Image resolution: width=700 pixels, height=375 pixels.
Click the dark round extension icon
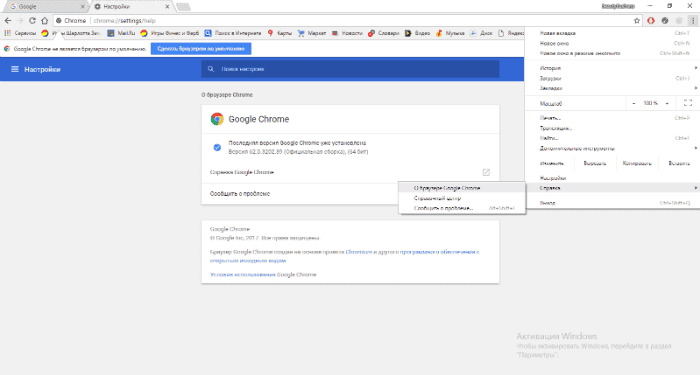(x=665, y=21)
